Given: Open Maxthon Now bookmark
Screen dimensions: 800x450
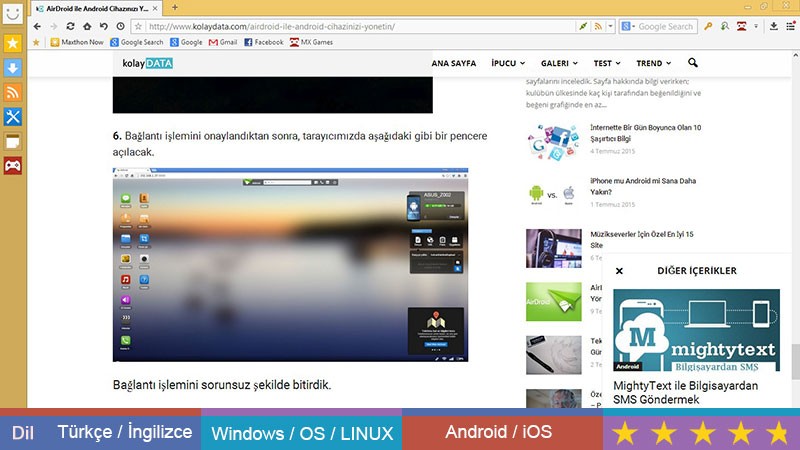Looking at the screenshot, I should (77, 42).
